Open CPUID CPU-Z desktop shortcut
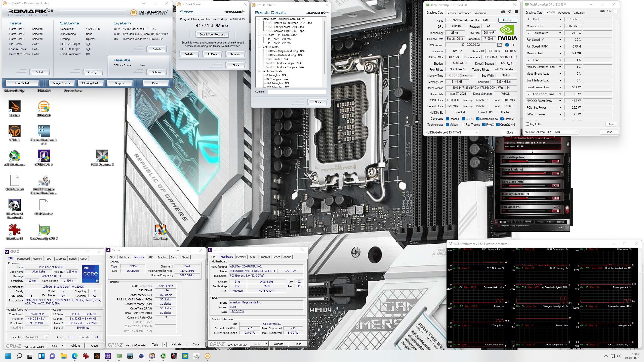The height and width of the screenshot is (362, 644). point(44,158)
